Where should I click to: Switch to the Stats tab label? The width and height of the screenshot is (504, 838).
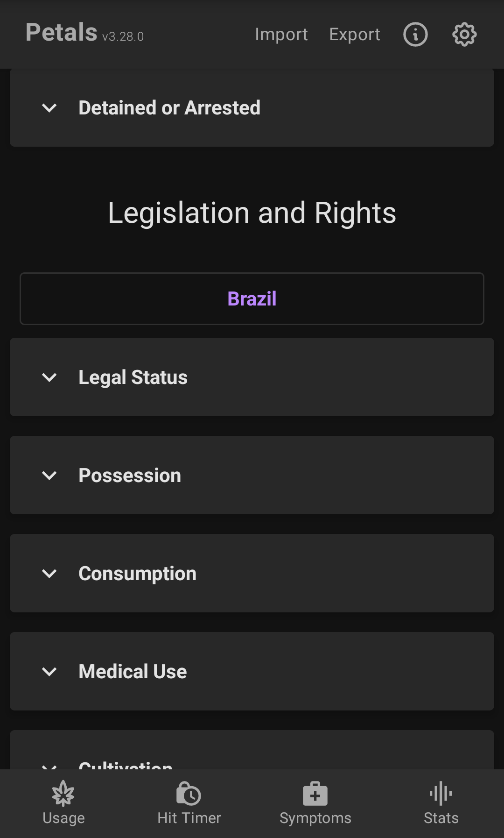coord(441,818)
